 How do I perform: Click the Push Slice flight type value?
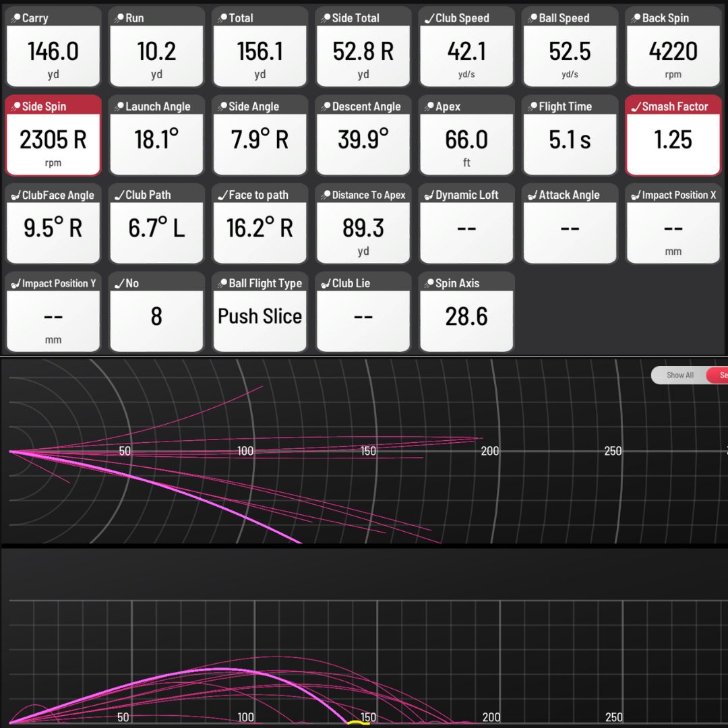(x=260, y=317)
